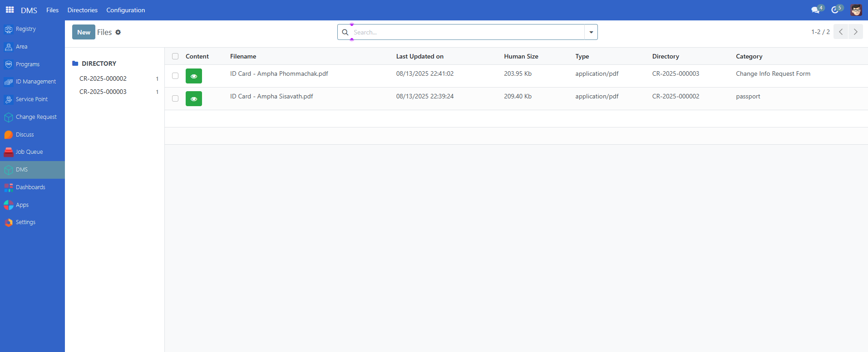Open Job Queue sidebar icon

8,152
